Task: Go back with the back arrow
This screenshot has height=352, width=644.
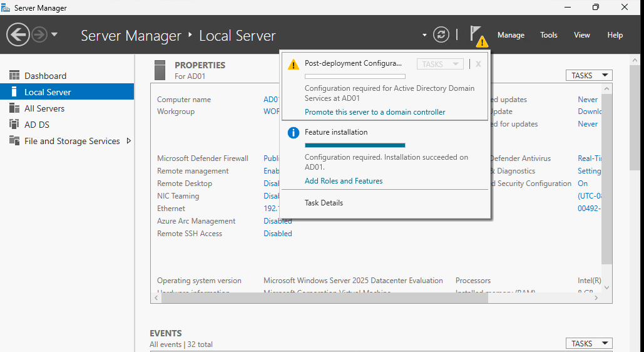Action: [18, 35]
